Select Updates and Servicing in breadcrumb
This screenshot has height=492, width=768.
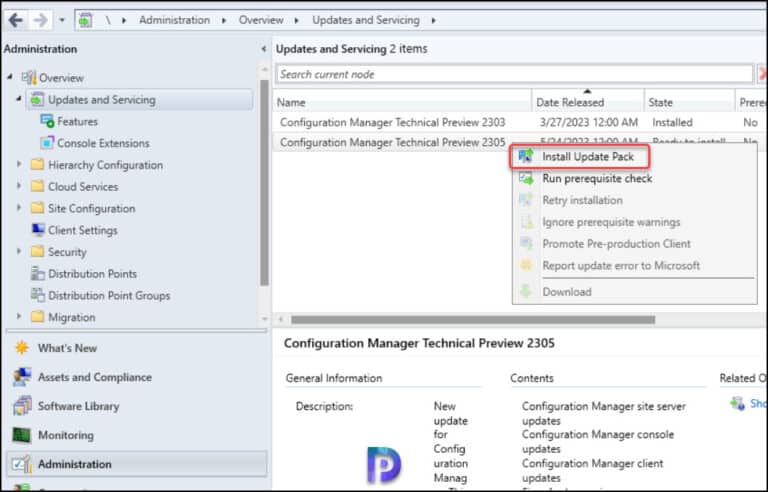click(x=366, y=20)
